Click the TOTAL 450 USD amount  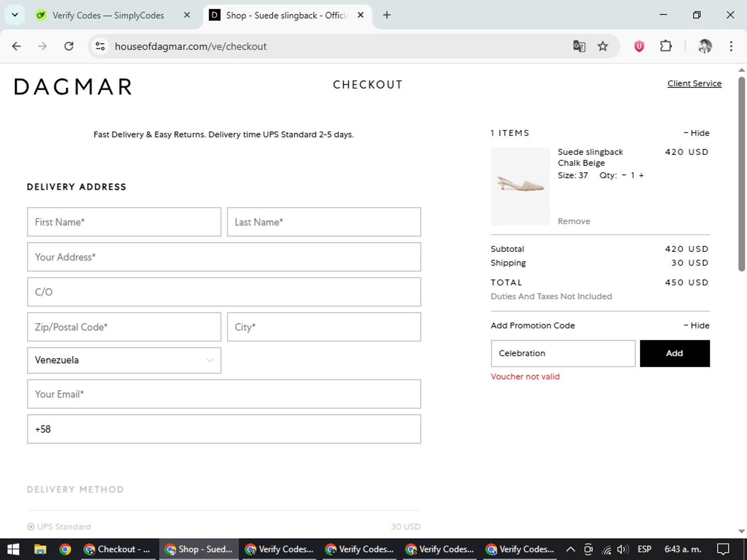coord(687,282)
